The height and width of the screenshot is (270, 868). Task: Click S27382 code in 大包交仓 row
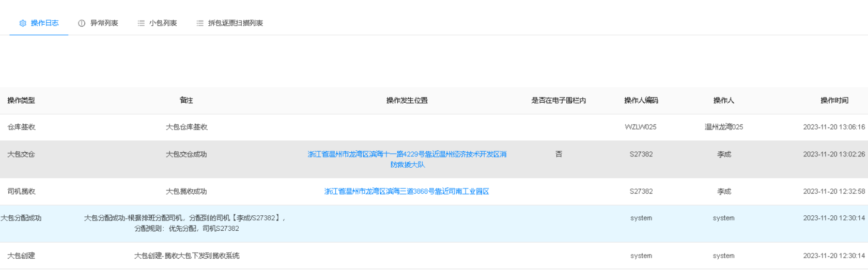pyautogui.click(x=641, y=154)
